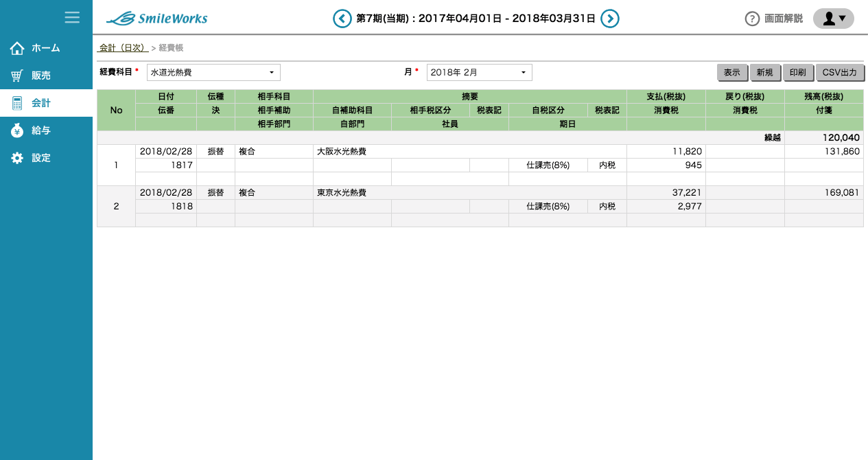Open ホーム in the sidebar
This screenshot has height=460, width=868.
coord(46,48)
